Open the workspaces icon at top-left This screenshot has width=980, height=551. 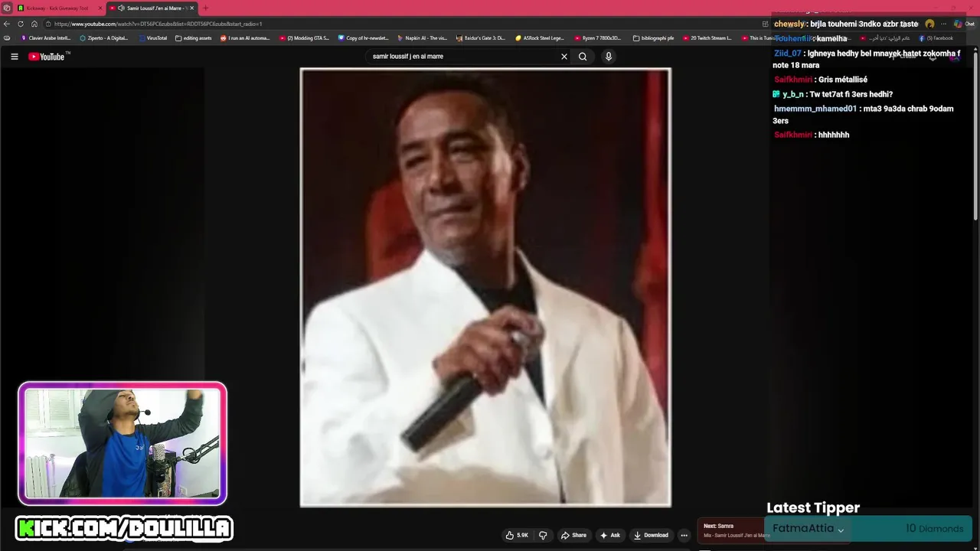7,8
